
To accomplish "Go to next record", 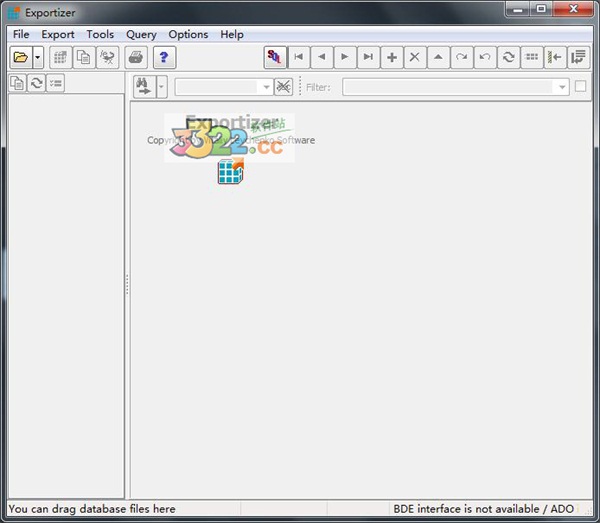I will (345, 57).
